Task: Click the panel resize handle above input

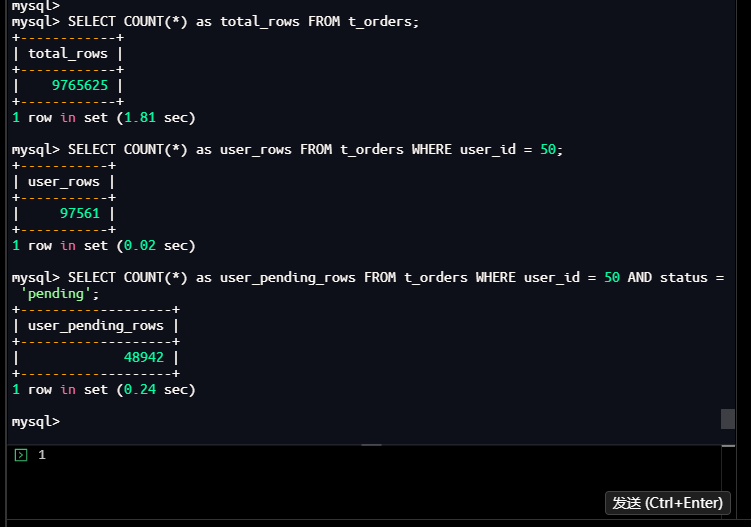Action: (371, 445)
